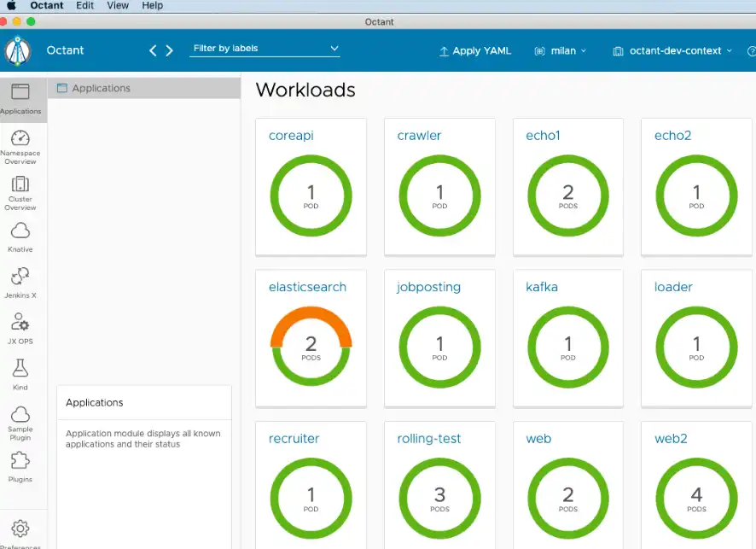Open the Knative cloud icon
The width and height of the screenshot is (756, 549).
pos(20,231)
